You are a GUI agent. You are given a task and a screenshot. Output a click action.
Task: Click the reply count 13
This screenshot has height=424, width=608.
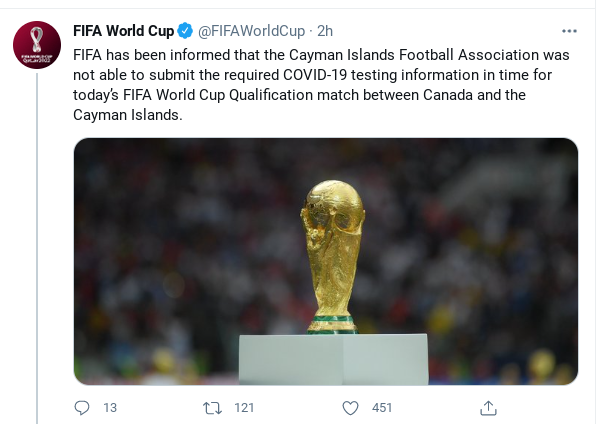point(110,408)
